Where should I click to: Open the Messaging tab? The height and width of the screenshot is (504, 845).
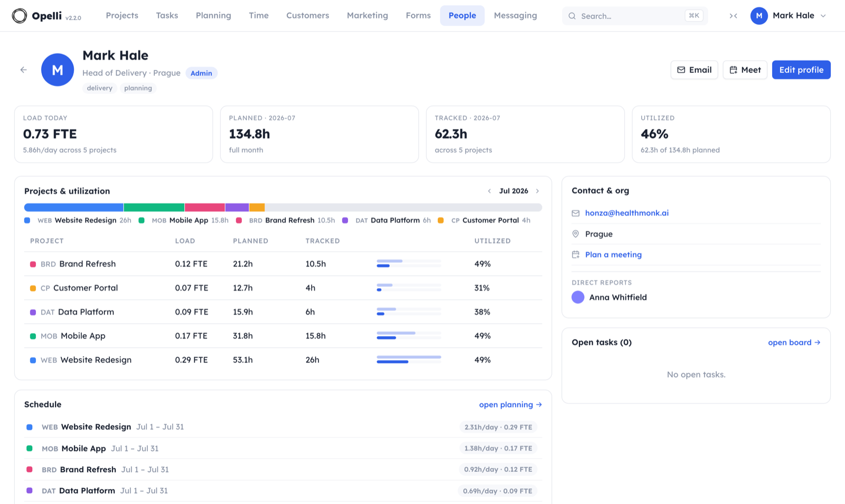click(x=515, y=16)
